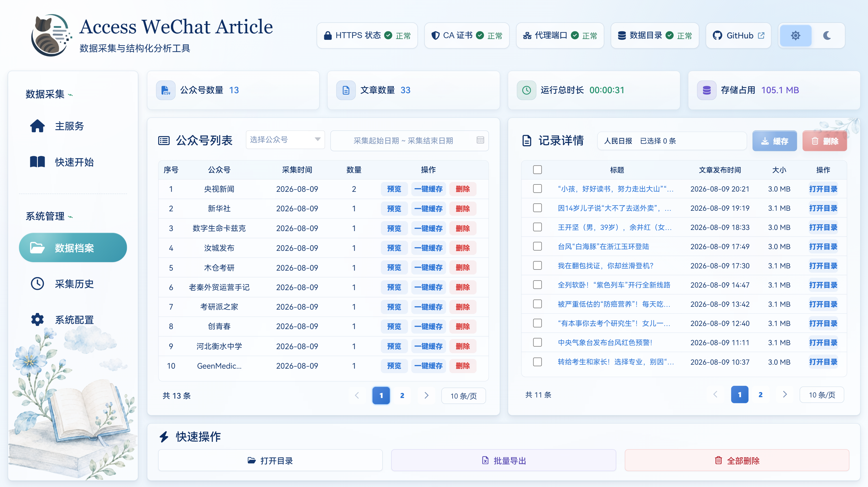Click 全部删除 button

point(737,460)
